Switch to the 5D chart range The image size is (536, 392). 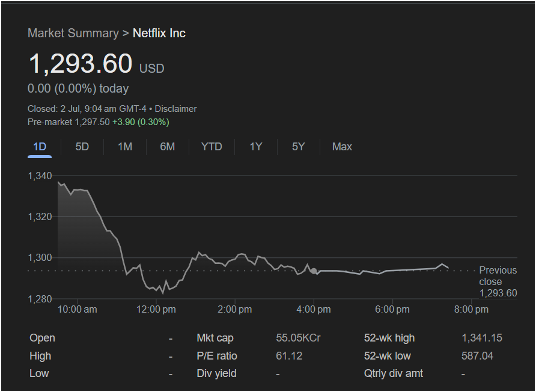coord(82,147)
